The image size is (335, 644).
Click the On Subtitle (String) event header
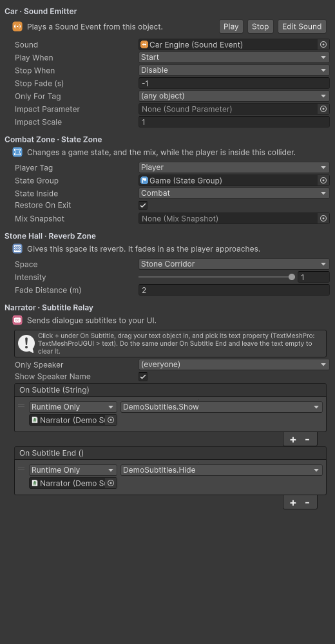pos(170,390)
